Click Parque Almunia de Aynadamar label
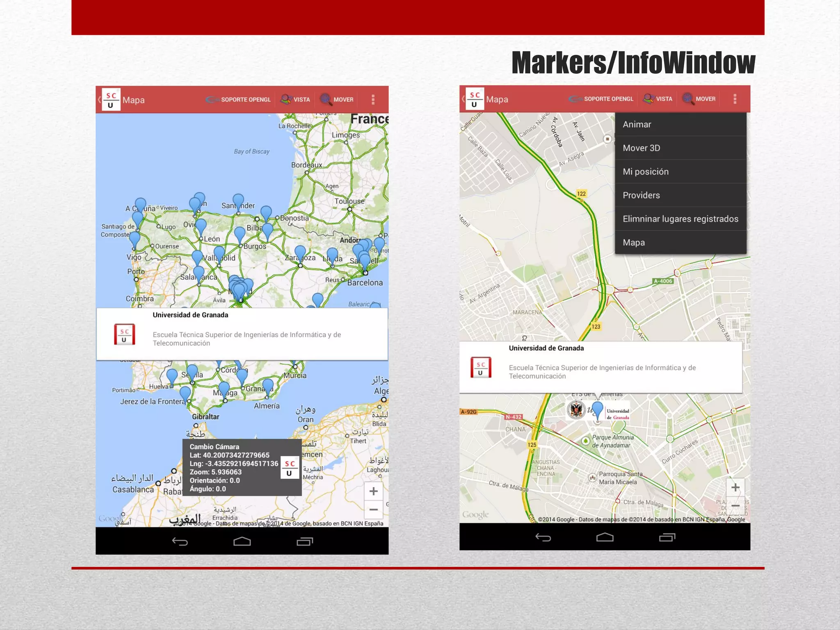Image resolution: width=840 pixels, height=630 pixels. [x=613, y=441]
